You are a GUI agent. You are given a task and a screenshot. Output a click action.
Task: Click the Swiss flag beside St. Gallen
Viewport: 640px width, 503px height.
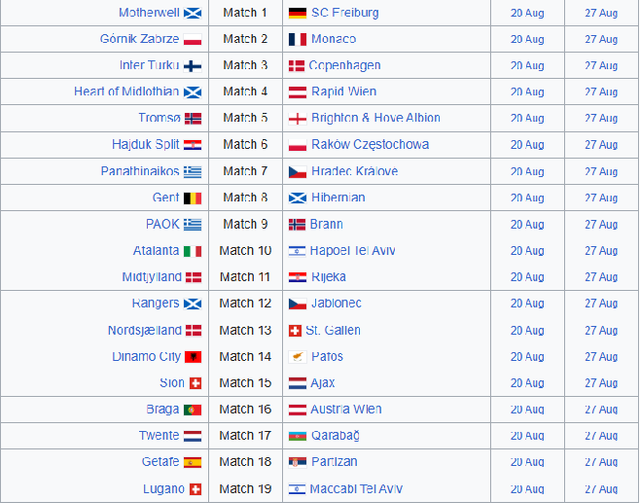[x=295, y=331]
